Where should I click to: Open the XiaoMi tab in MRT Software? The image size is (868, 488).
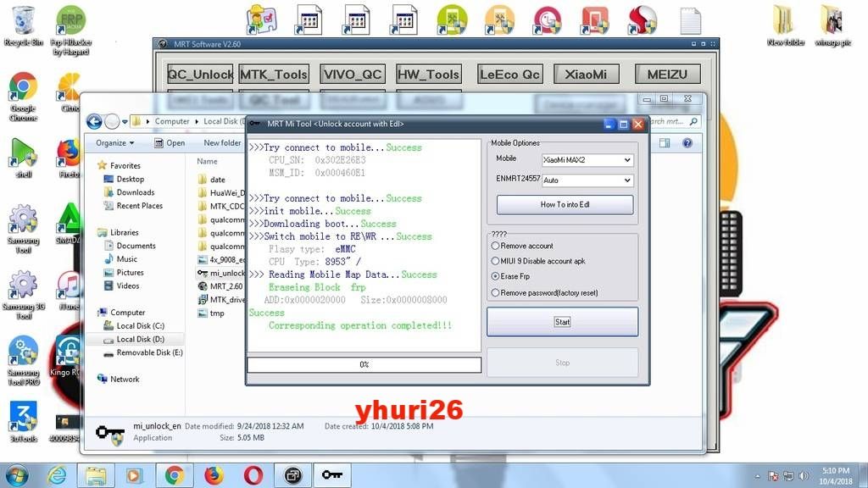(587, 75)
